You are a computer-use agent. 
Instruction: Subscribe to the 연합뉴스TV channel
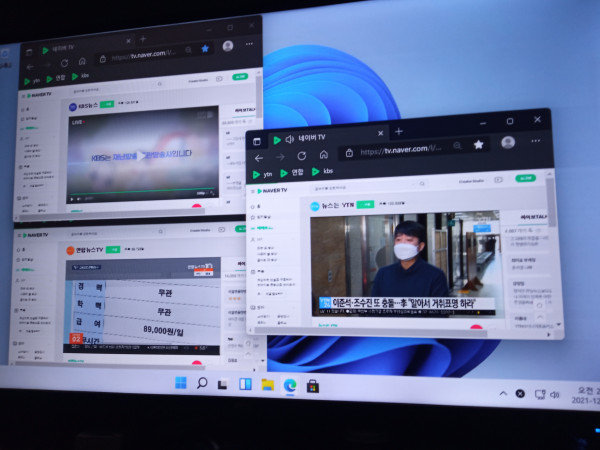pos(113,249)
